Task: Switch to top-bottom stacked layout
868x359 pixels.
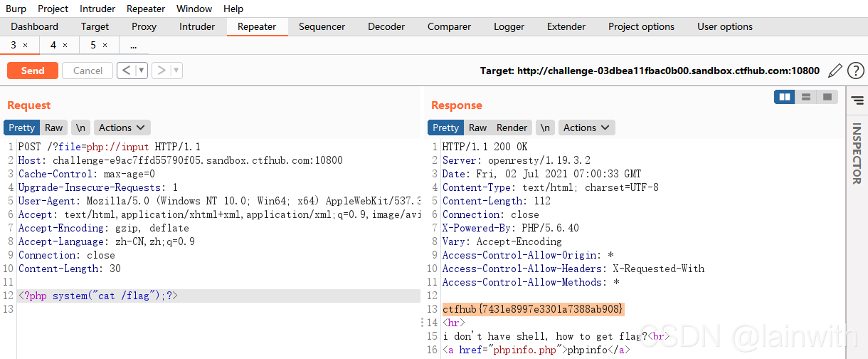Action: [x=806, y=97]
